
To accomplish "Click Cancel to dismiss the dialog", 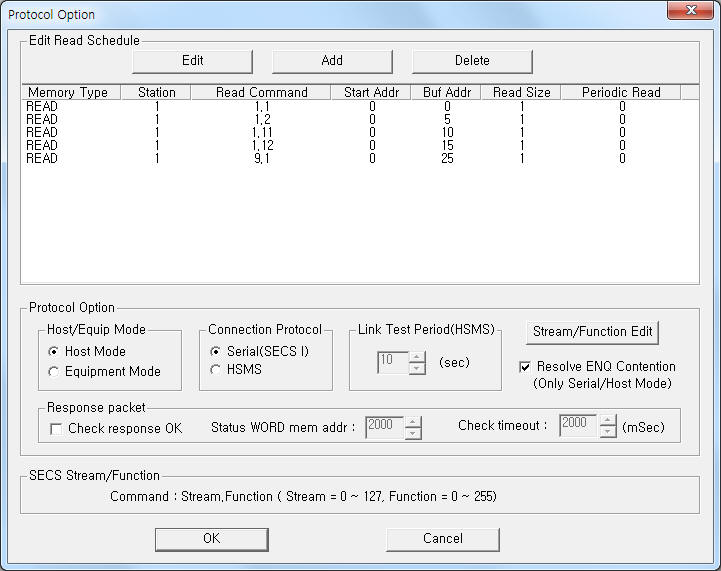I will [442, 538].
